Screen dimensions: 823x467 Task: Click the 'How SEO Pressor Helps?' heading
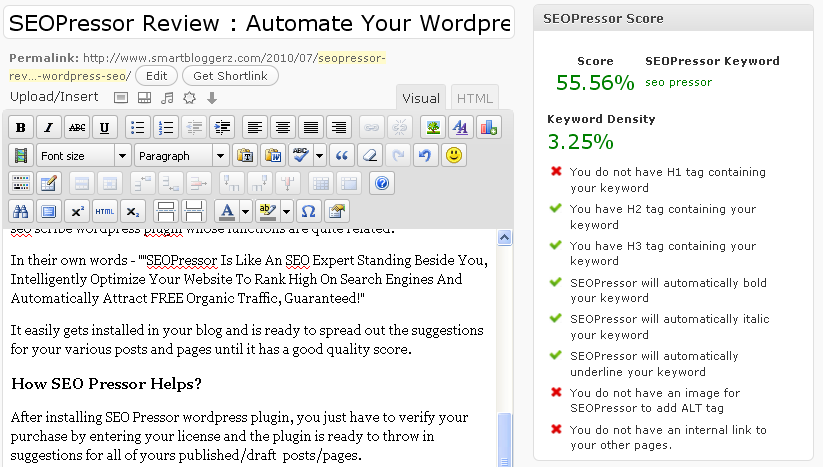(x=107, y=384)
